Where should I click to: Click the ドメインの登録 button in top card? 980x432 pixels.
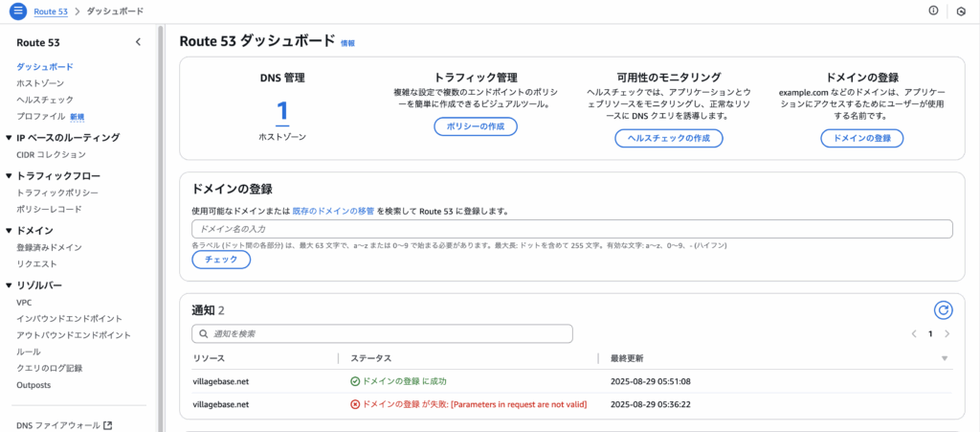[x=862, y=138]
